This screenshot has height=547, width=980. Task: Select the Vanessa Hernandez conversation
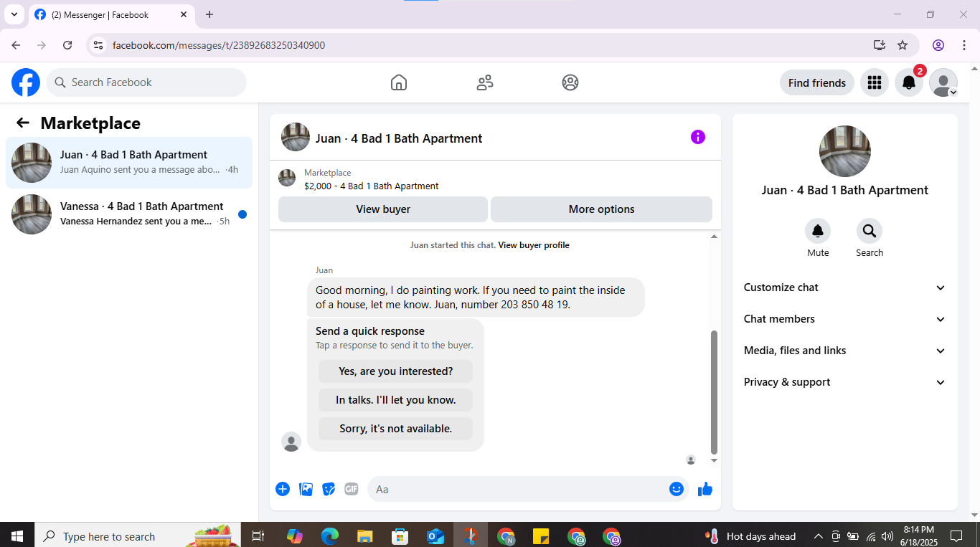[129, 214]
